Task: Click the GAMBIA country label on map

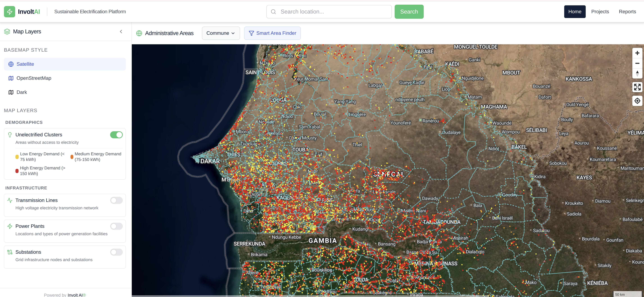Action: coord(323,241)
